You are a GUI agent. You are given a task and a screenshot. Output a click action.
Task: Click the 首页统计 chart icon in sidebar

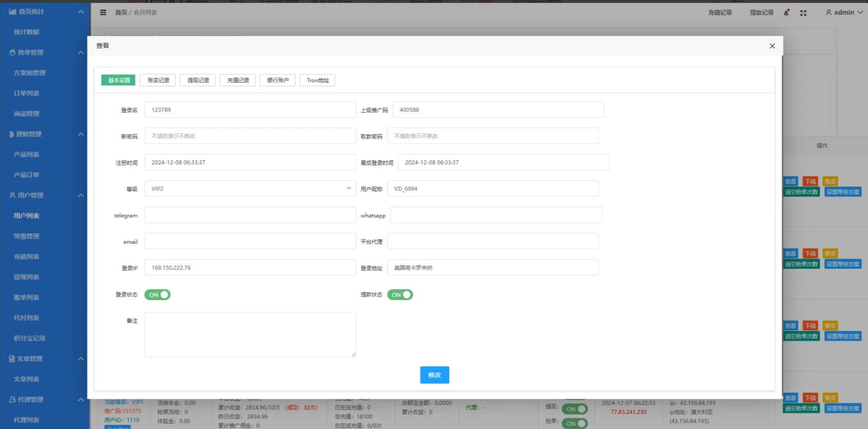(x=12, y=11)
